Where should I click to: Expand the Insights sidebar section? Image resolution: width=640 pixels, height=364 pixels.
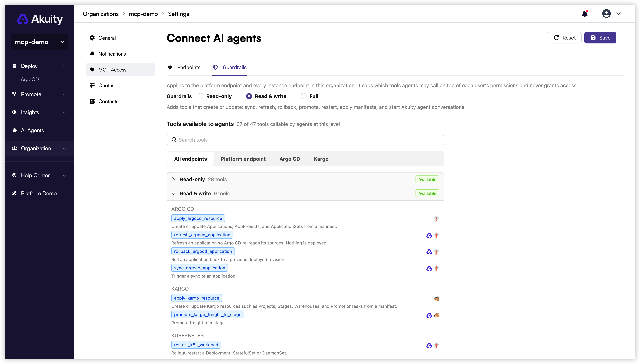40,112
